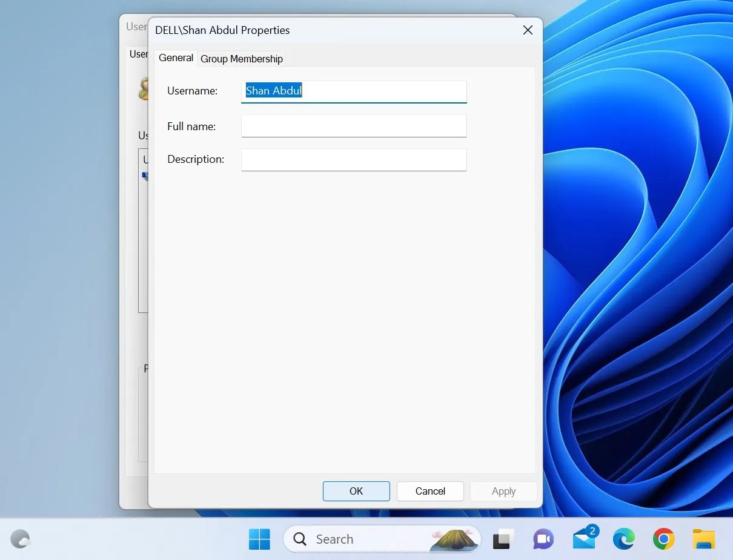Click the Cancel button
The image size is (733, 560).
click(430, 491)
